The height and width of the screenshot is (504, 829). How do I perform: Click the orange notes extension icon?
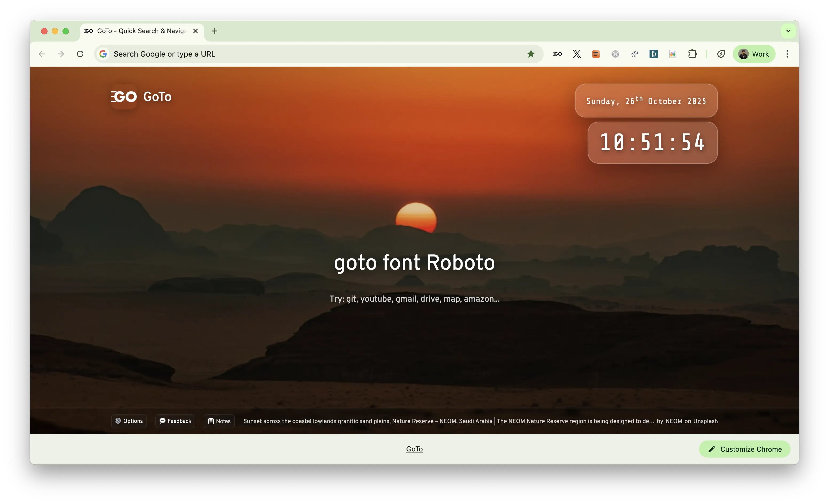pos(596,54)
